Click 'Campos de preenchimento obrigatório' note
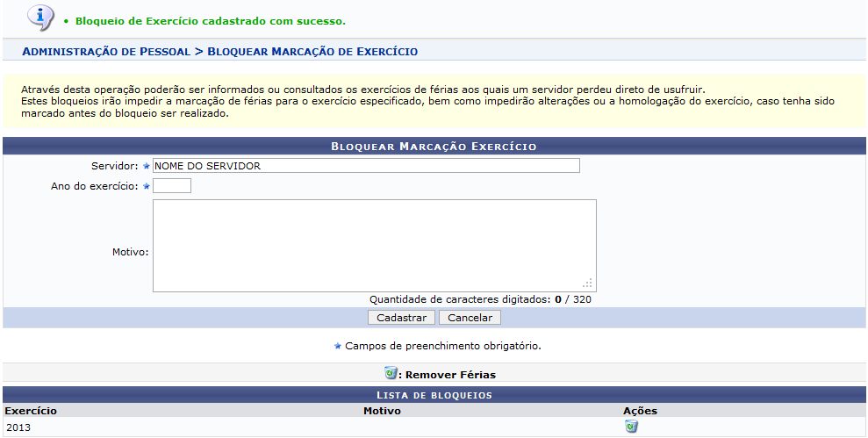 (443, 346)
